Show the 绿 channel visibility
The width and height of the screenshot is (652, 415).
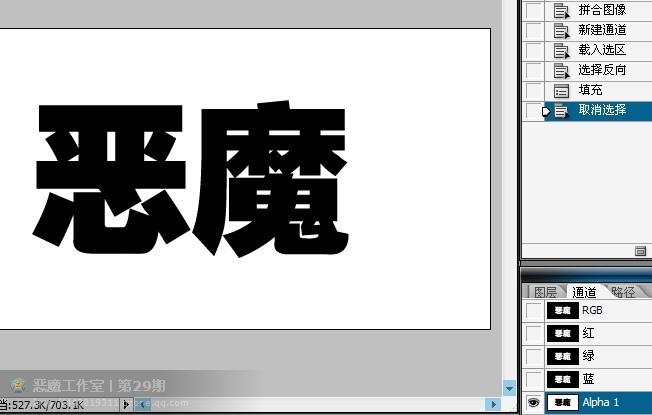click(534, 356)
